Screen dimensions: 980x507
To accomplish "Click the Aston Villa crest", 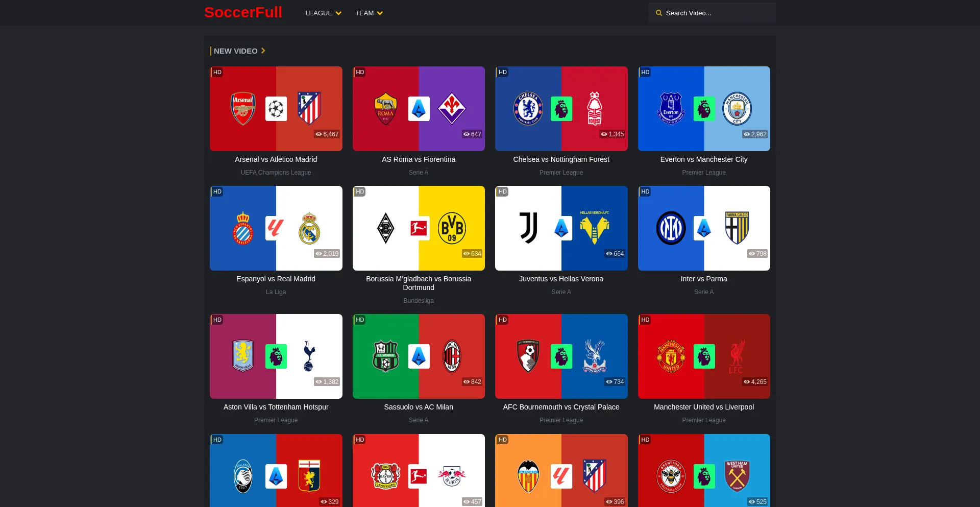I will 243,356.
